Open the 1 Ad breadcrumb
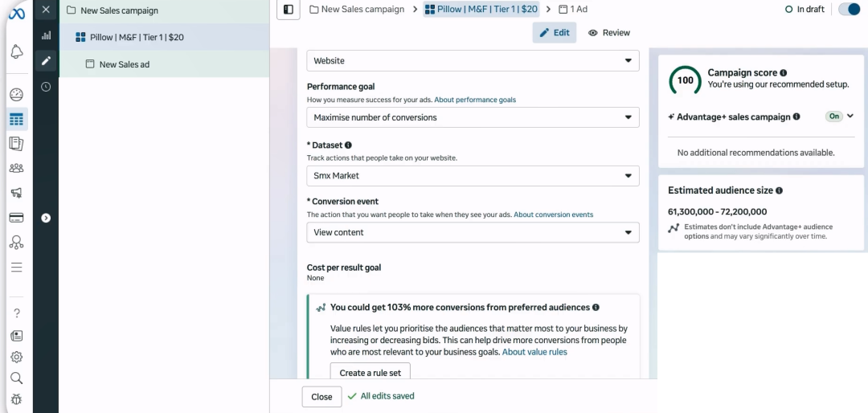Image resolution: width=868 pixels, height=413 pixels. (x=573, y=10)
